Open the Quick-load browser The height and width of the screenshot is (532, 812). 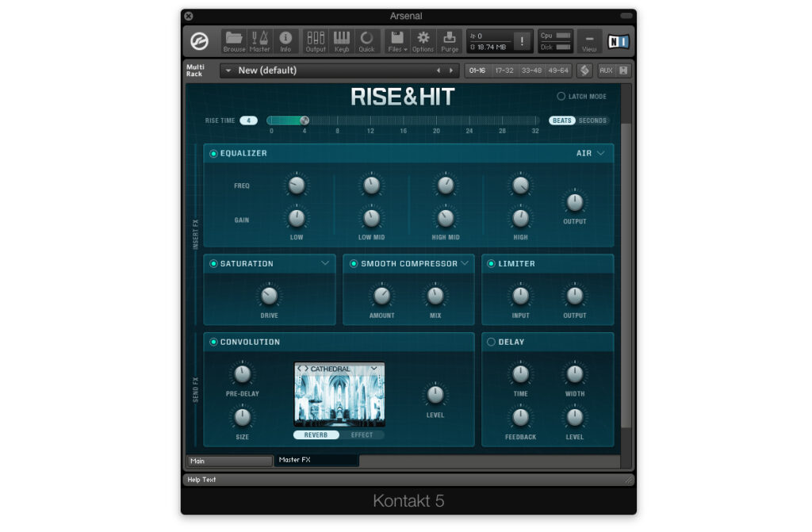click(x=366, y=41)
